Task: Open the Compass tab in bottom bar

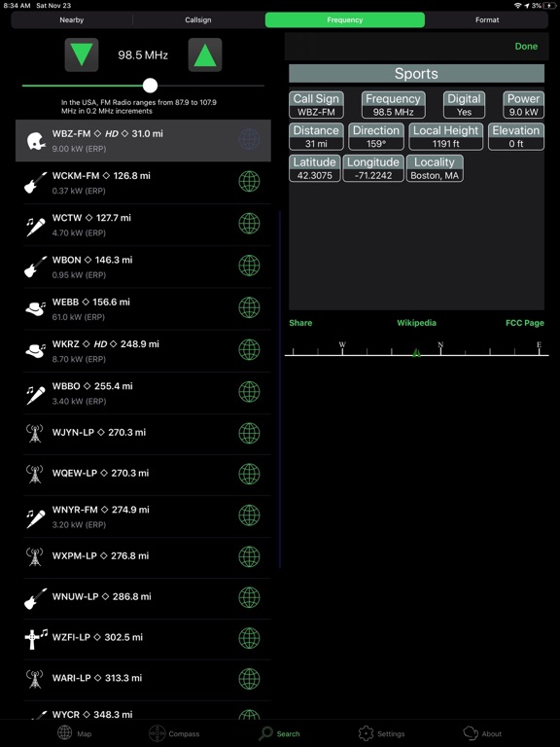Action: [174, 733]
